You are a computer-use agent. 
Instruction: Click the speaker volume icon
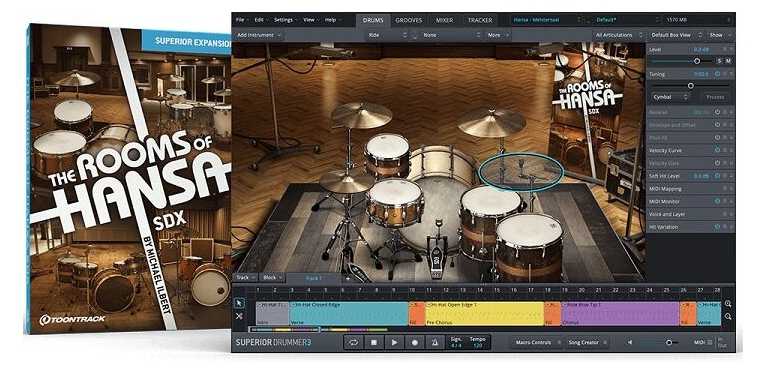(630, 342)
